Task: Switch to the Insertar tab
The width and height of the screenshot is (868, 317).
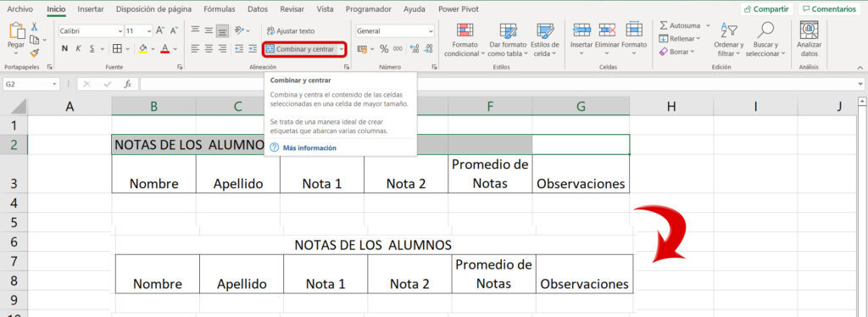Action: coord(90,8)
